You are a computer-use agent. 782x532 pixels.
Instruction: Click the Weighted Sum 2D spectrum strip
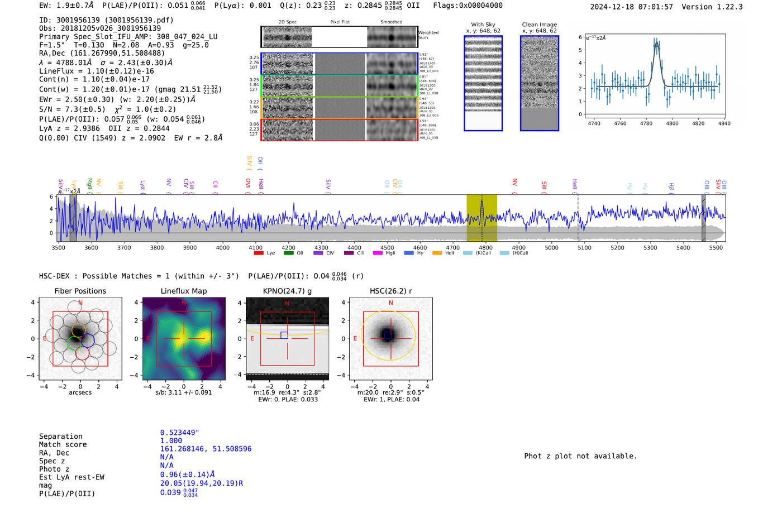(339, 37)
